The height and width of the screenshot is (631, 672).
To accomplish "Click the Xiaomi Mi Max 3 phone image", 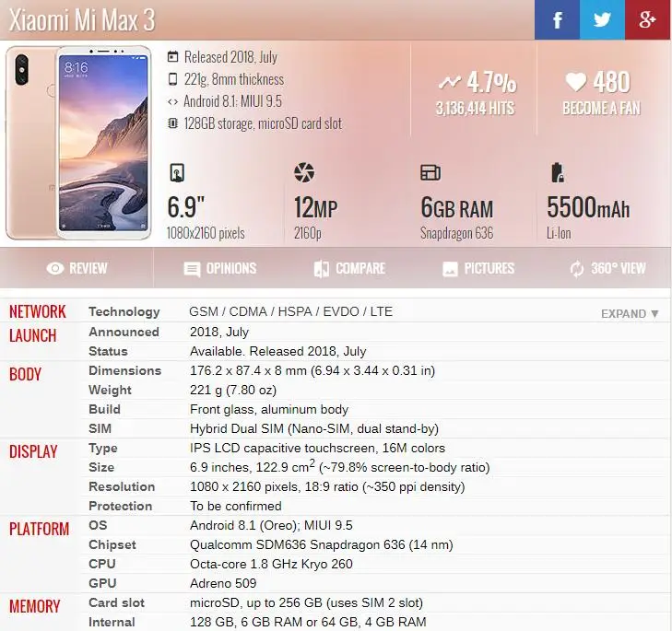I will pyautogui.click(x=78, y=143).
